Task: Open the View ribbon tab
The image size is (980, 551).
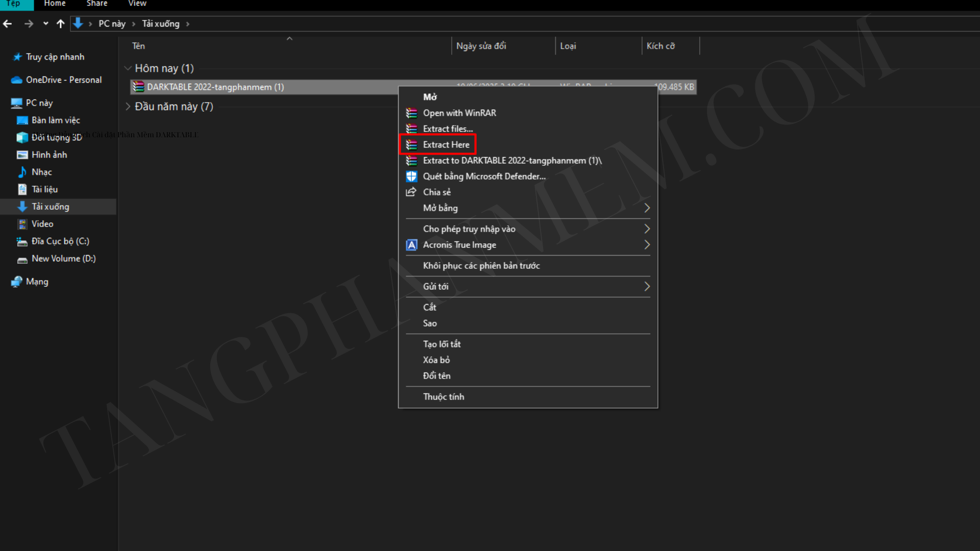Action: [137, 4]
